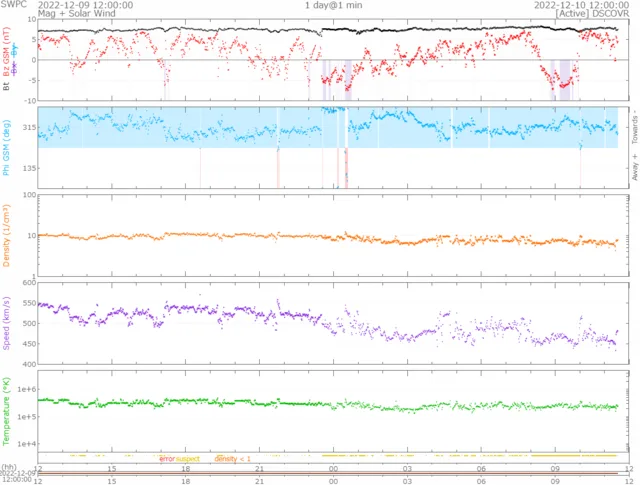This screenshot has width=640, height=485.
Task: Click the 'density < 1' legend label
Action: tap(232, 458)
